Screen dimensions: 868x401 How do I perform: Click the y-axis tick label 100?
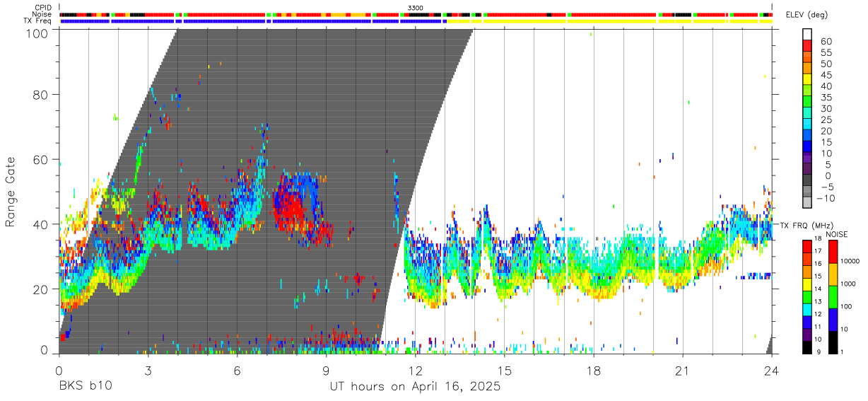click(x=37, y=33)
